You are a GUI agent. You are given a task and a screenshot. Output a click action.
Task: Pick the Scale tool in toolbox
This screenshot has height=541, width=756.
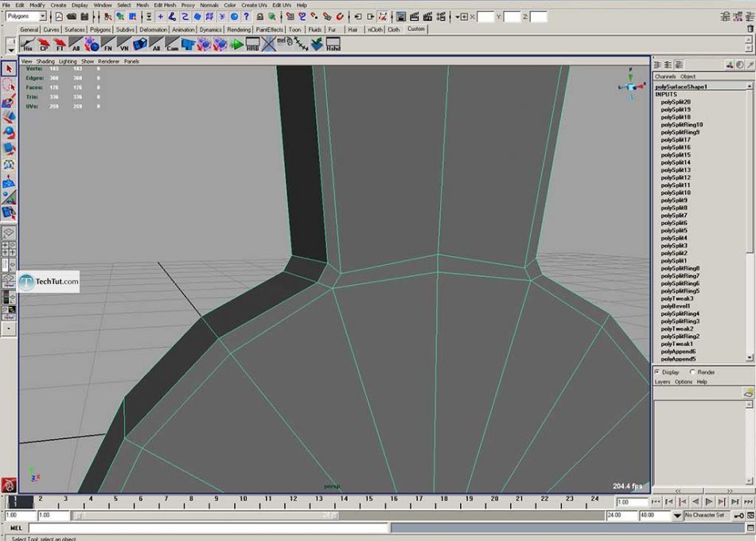pos(9,149)
